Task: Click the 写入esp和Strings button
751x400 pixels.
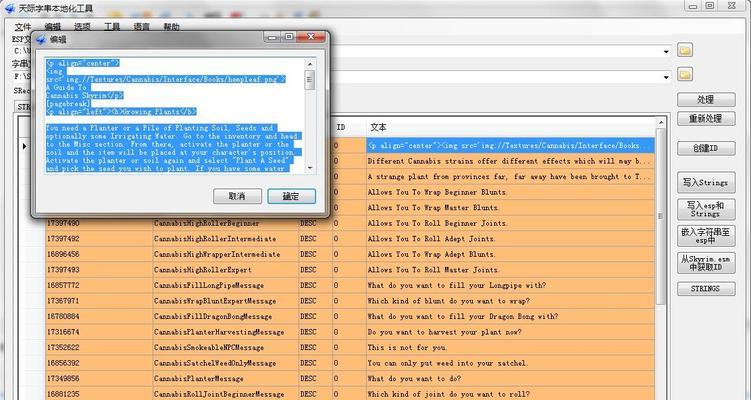Action: (706, 209)
